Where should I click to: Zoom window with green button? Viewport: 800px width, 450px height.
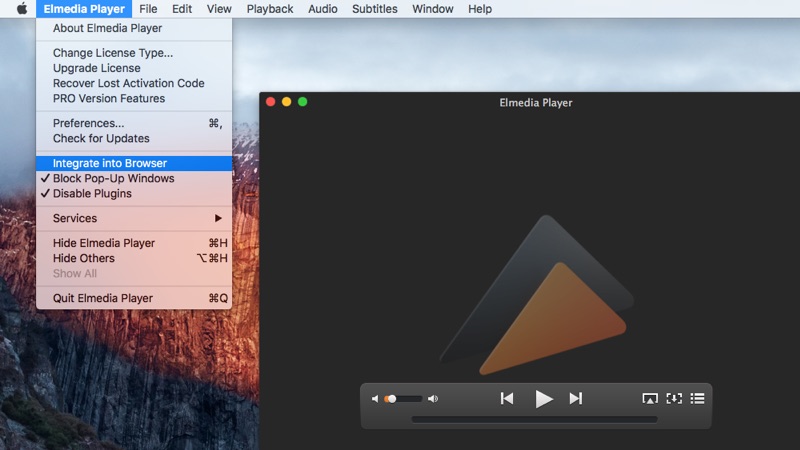point(303,102)
